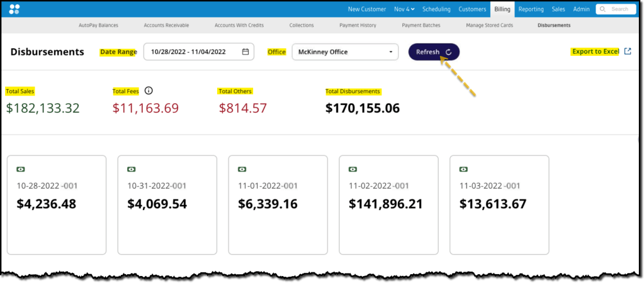Click into the Search input field
Image resolution: width=644 pixels, height=283 pixels.
pyautogui.click(x=620, y=9)
